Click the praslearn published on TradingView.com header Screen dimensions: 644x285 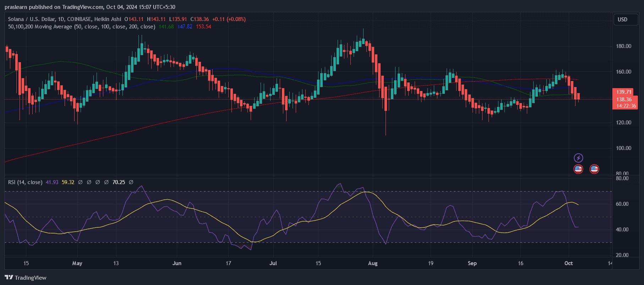(90, 7)
